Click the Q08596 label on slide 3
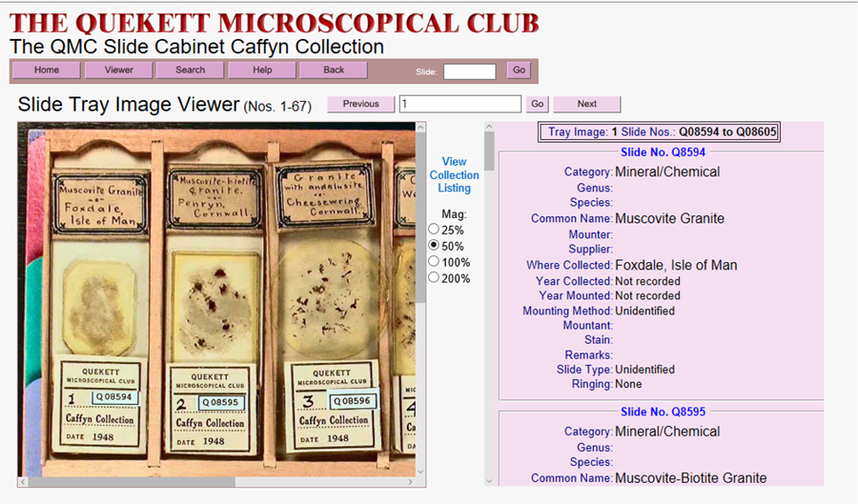 pyautogui.click(x=351, y=401)
